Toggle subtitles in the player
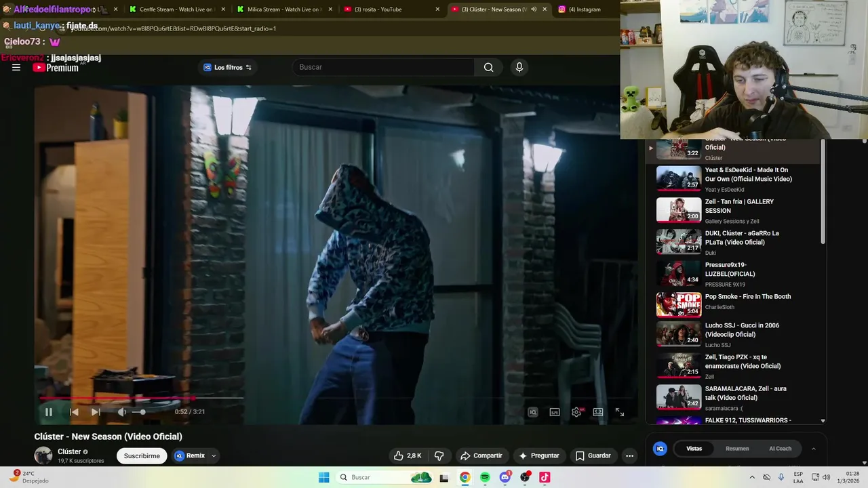Image resolution: width=868 pixels, height=488 pixels. tap(555, 412)
